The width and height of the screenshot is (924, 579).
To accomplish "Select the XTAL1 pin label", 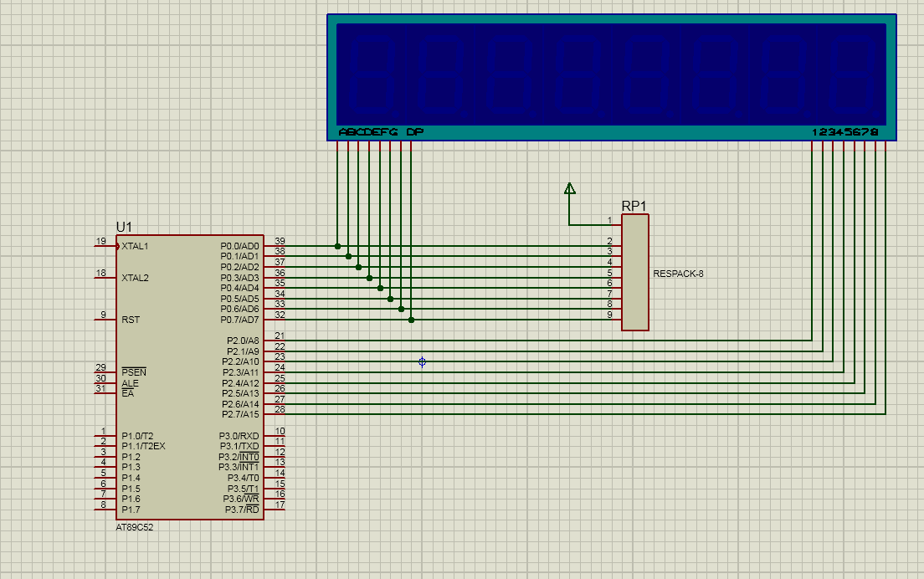I will tap(135, 246).
